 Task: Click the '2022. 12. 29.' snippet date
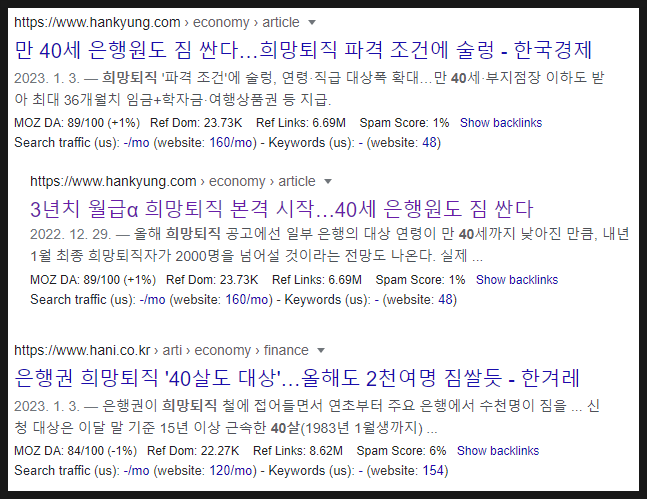point(70,234)
